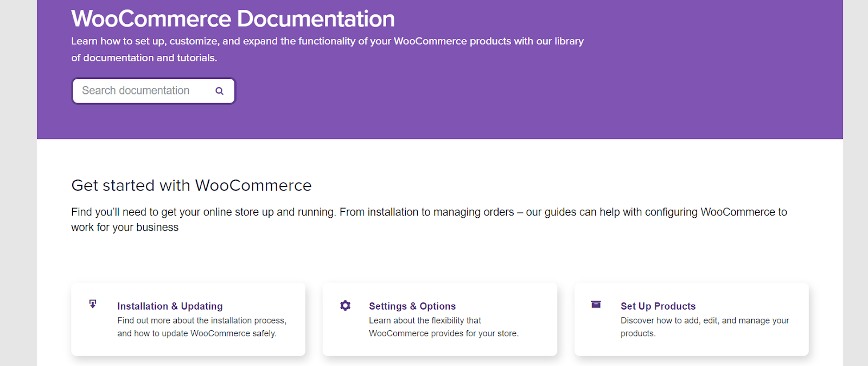Click the magnifier search icon

point(219,91)
